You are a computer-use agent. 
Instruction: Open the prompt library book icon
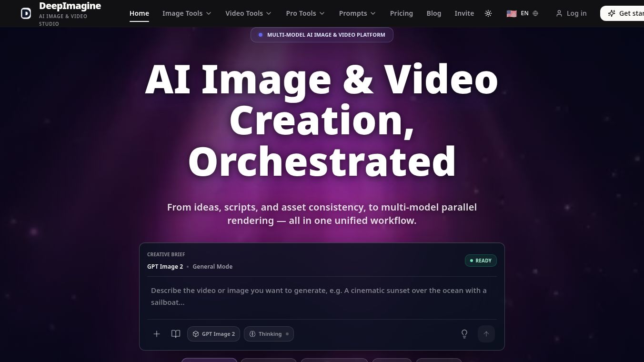pyautogui.click(x=176, y=334)
